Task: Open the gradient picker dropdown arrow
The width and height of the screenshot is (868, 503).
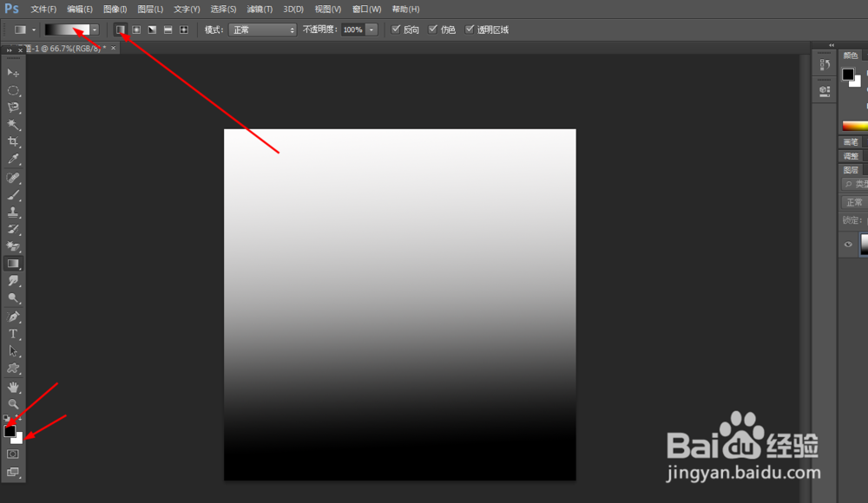Action: [95, 29]
